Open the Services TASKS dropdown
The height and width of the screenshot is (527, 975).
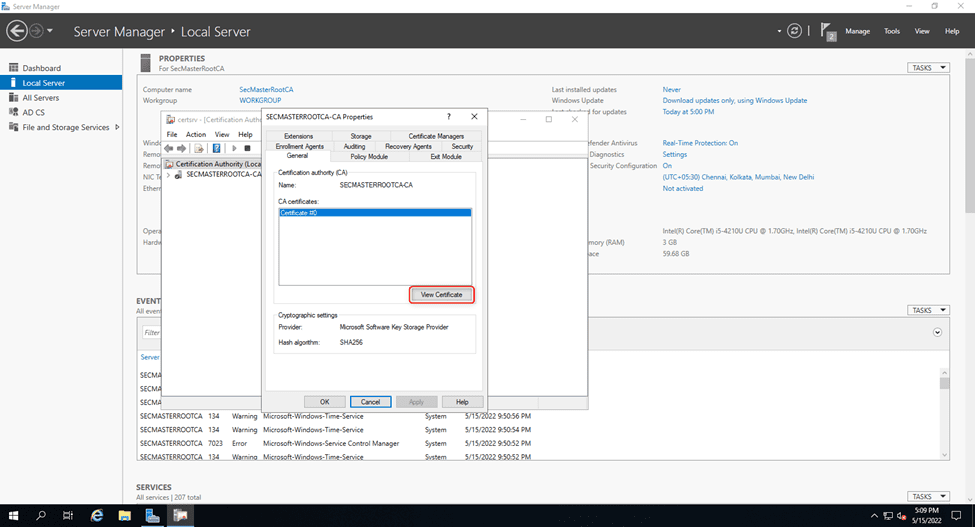[x=928, y=497]
